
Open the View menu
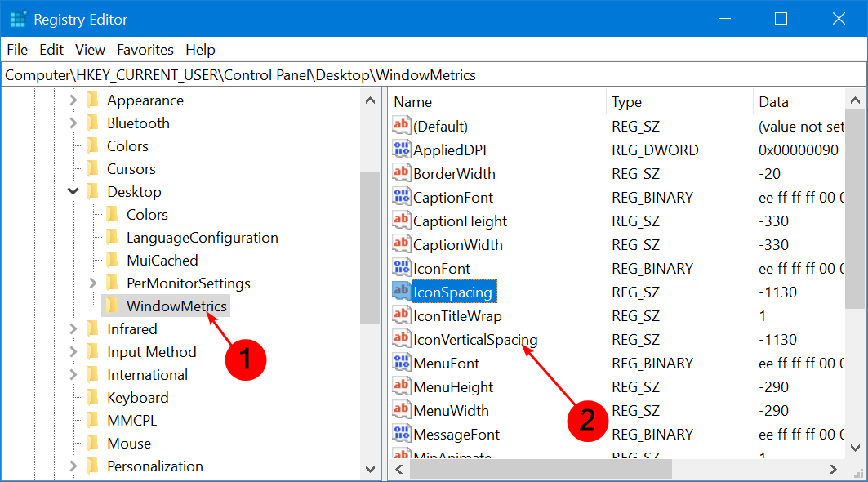tap(91, 50)
